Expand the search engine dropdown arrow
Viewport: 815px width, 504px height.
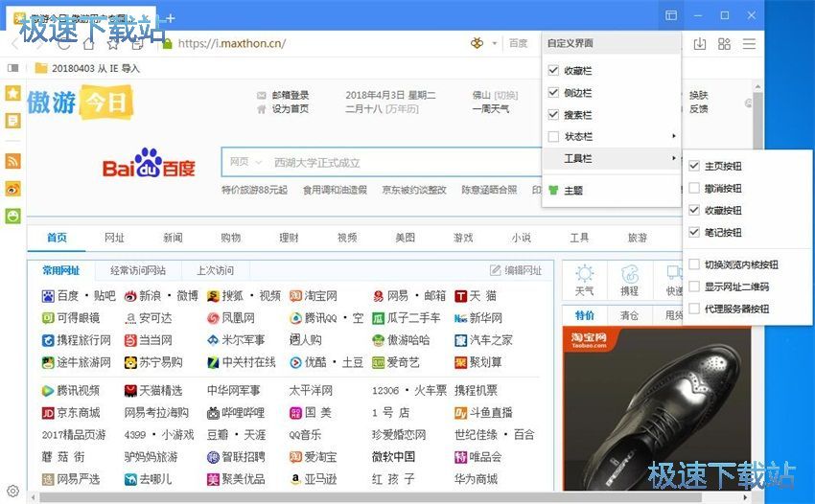pyautogui.click(x=495, y=44)
